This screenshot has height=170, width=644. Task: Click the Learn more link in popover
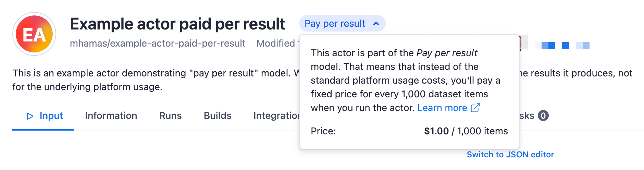(442, 108)
